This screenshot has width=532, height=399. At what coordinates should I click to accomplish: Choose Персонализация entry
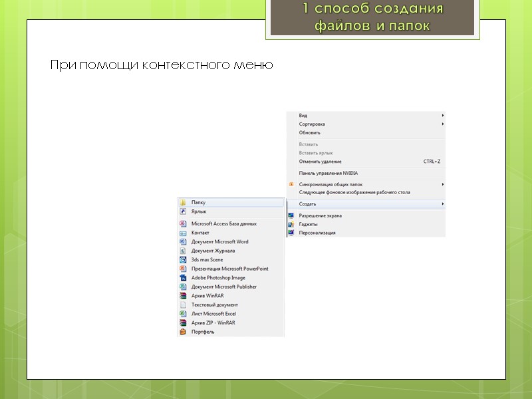coord(366,233)
